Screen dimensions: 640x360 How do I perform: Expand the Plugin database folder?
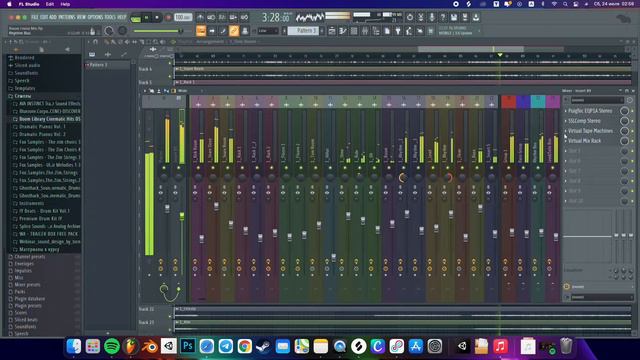29,299
